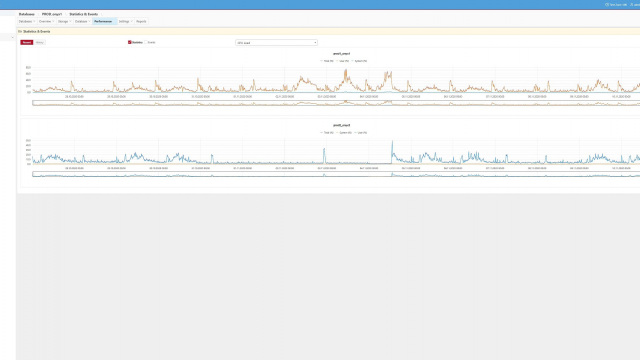Toggle User series in second chart legend
Screen dimensions: 640x360
coord(361,133)
